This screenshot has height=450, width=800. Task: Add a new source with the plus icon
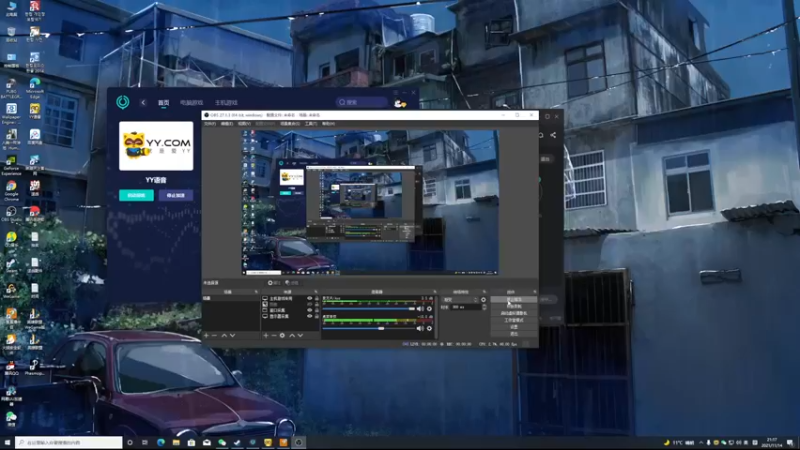(266, 336)
